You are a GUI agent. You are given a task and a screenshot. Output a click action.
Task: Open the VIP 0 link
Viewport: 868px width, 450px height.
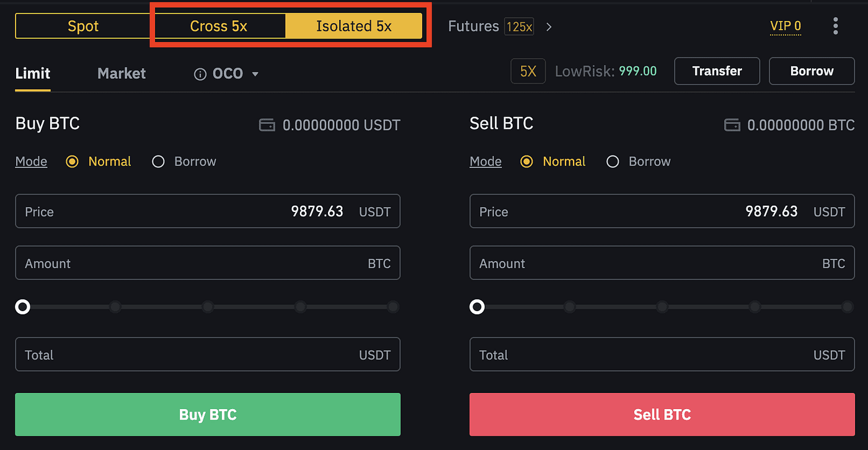pos(785,26)
